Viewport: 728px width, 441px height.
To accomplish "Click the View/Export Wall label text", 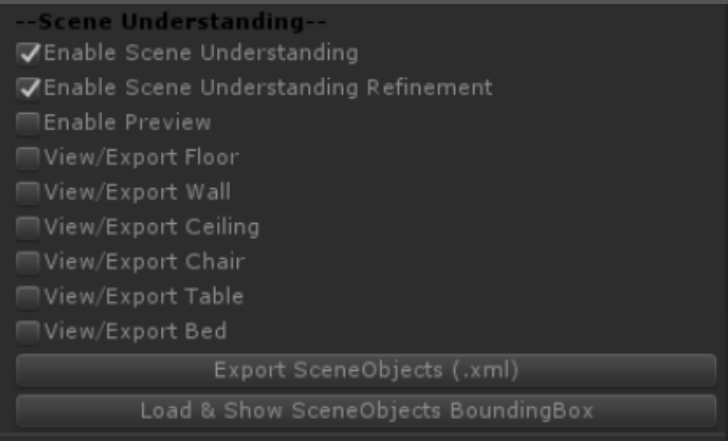I will point(137,192).
